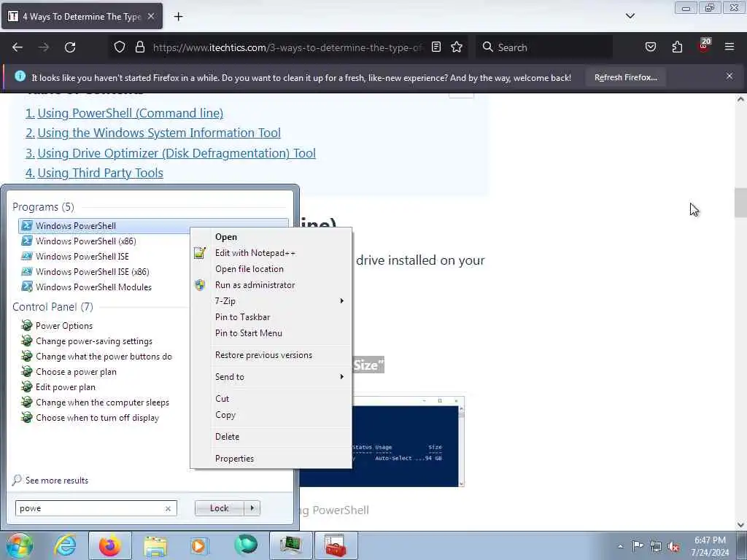
Task: Show hidden system tray icons arrow
Action: [x=620, y=546]
